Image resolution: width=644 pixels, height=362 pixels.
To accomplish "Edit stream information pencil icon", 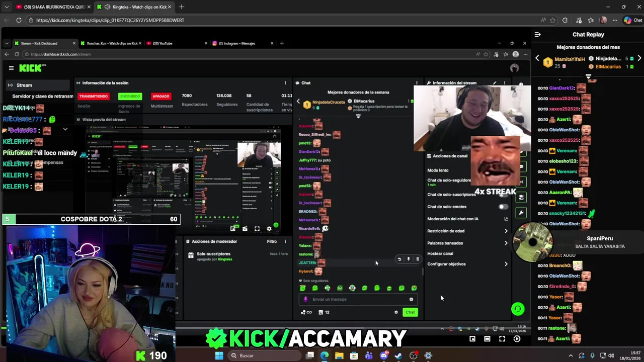I will tap(495, 83).
